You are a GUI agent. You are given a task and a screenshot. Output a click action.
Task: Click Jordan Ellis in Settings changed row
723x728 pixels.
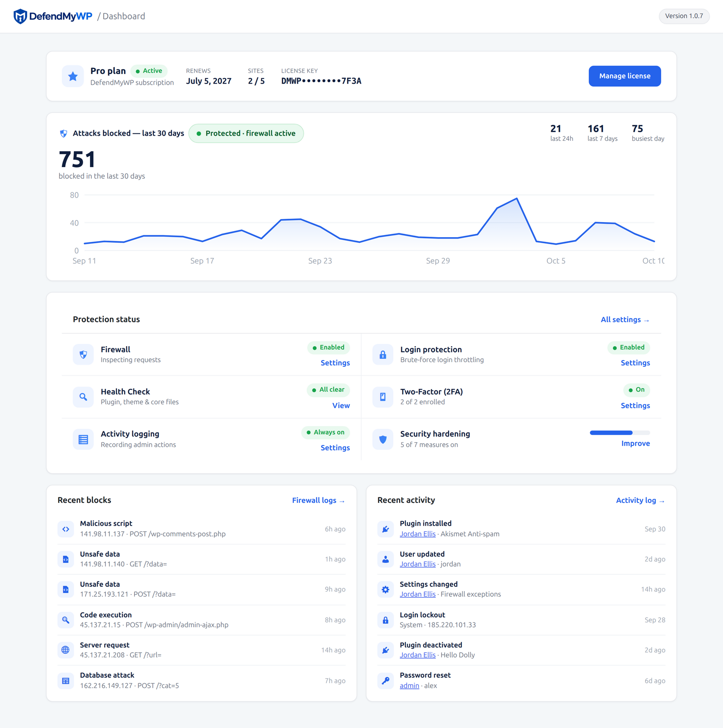(417, 594)
